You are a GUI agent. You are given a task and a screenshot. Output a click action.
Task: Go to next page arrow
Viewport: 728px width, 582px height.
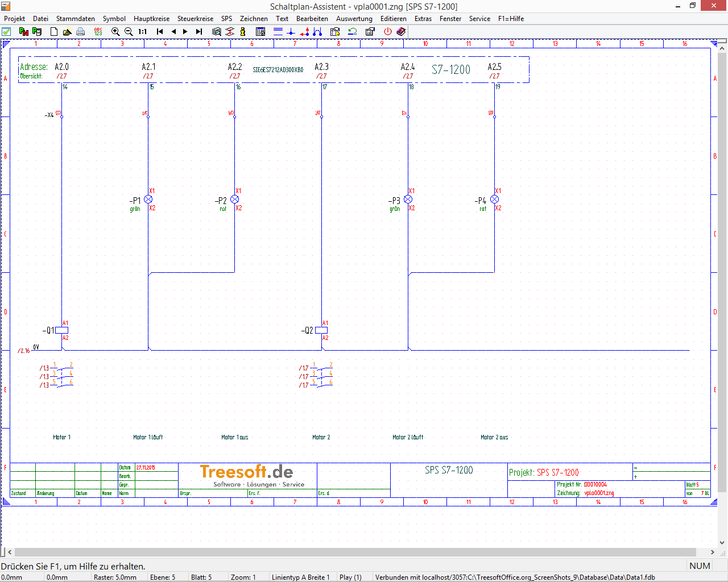click(x=185, y=32)
